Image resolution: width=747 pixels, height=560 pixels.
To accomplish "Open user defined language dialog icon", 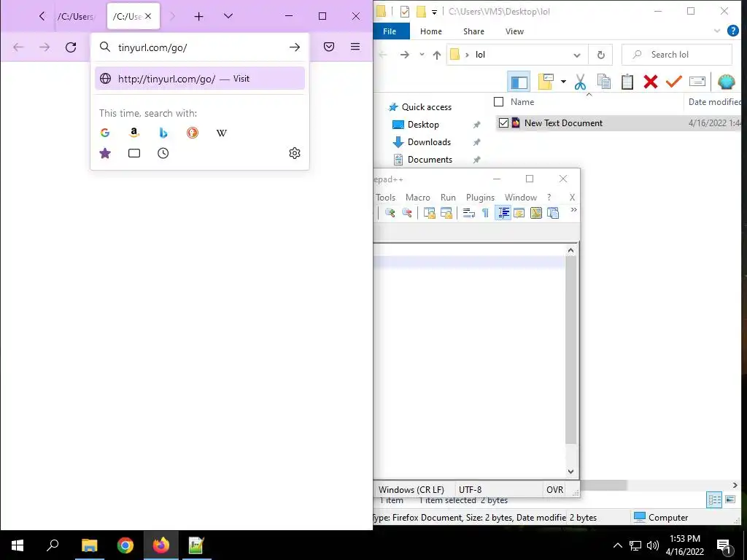I will (x=519, y=213).
